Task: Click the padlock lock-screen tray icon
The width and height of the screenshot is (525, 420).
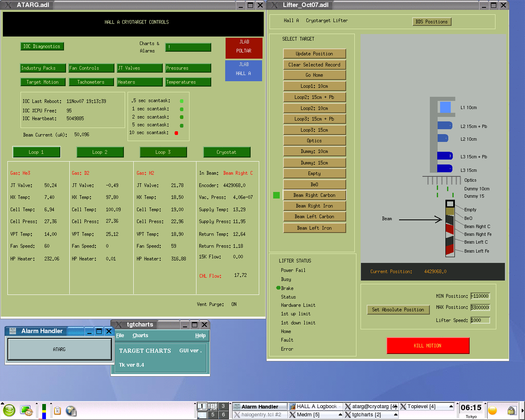Action: point(511,410)
